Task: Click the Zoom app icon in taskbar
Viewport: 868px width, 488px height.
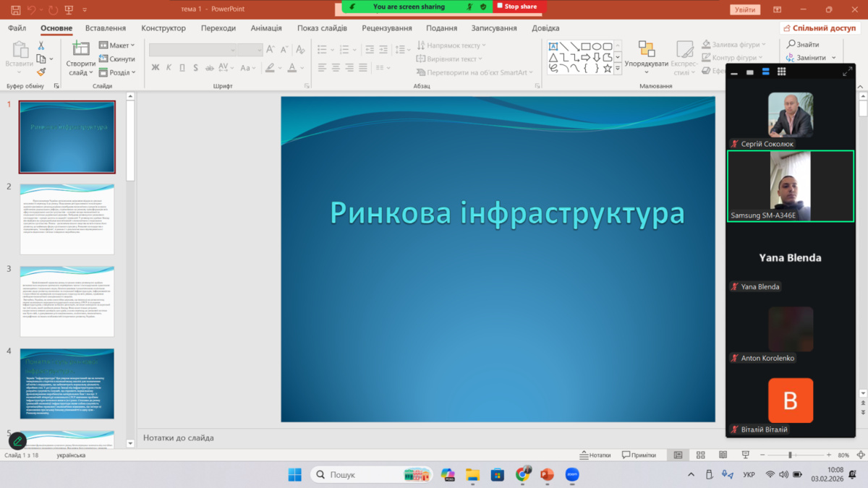Action: 572,475
